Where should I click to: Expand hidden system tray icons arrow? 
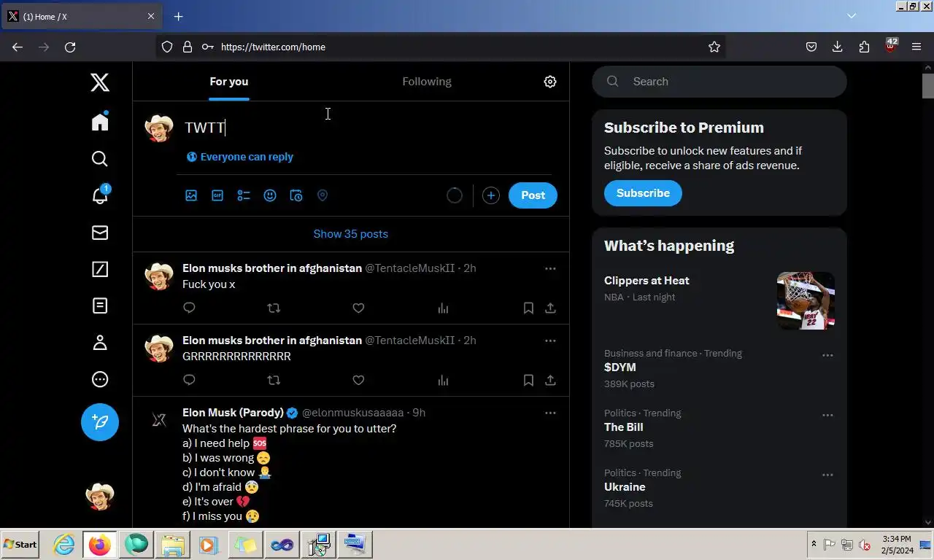pyautogui.click(x=814, y=545)
